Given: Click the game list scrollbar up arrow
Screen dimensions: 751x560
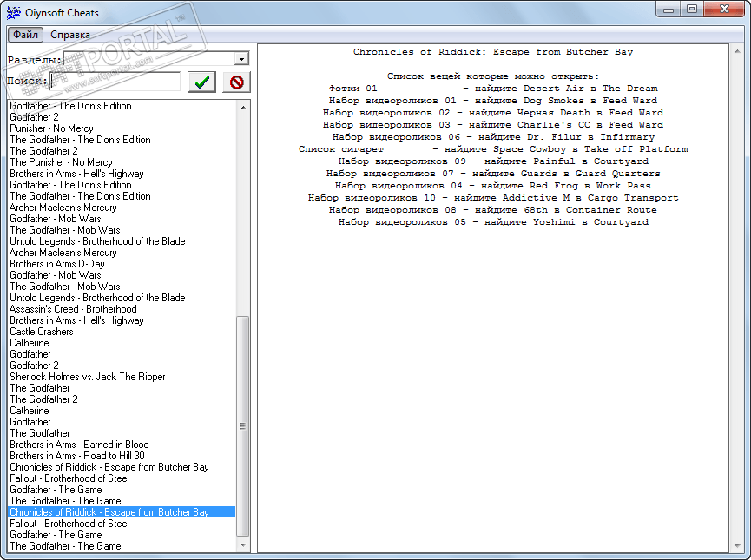Looking at the screenshot, I should 243,108.
